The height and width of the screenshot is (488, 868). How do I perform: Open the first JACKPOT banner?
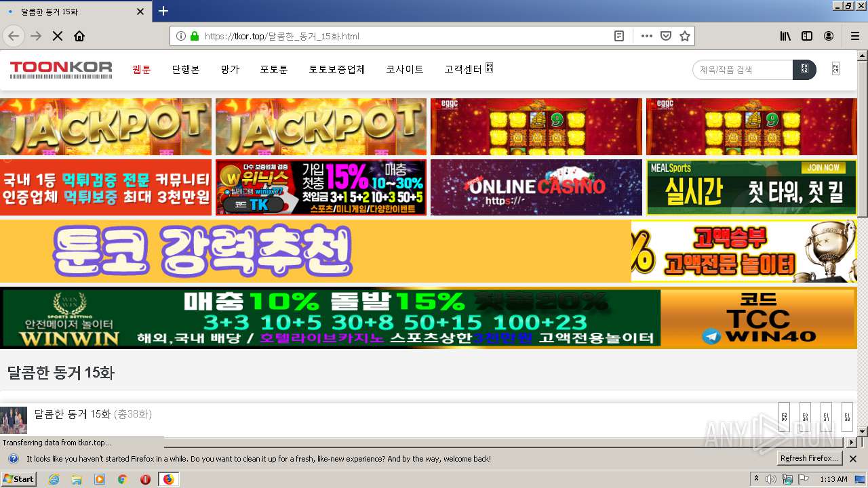(x=106, y=127)
